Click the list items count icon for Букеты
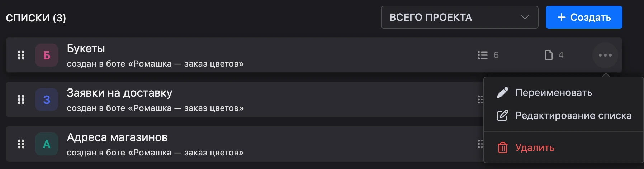 point(483,55)
